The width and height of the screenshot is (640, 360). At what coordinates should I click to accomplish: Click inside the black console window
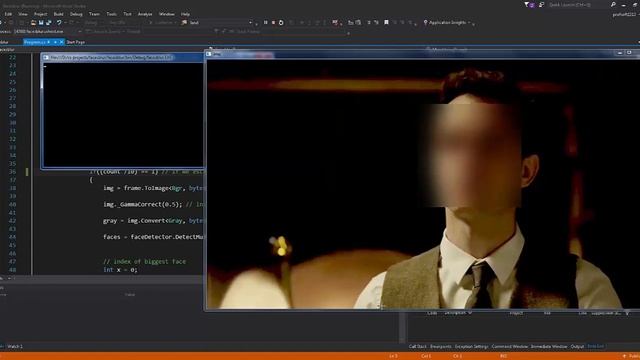[x=122, y=114]
